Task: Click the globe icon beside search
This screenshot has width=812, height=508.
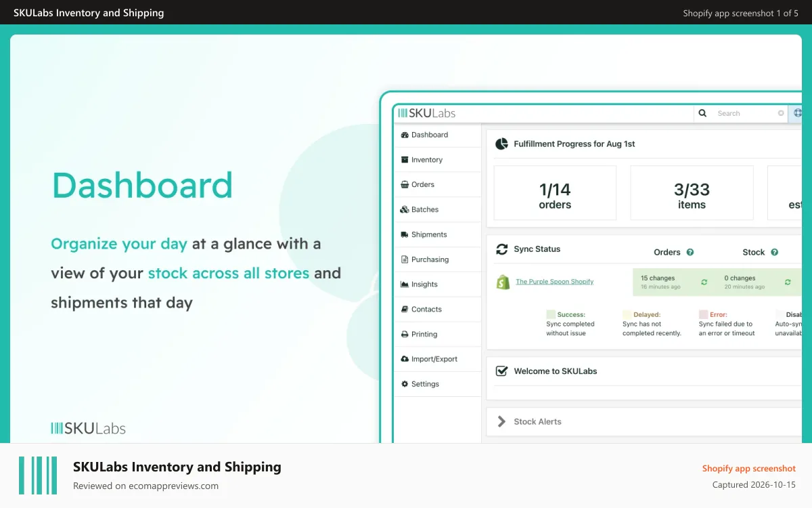Action: (x=798, y=113)
